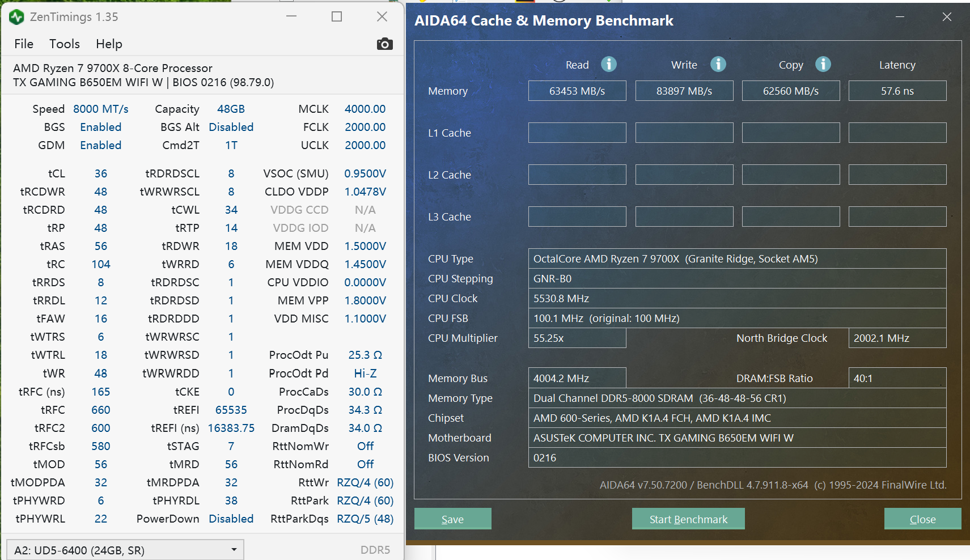Maximize the ZenTimings window
Viewport: 970px width, 560px height.
point(336,17)
